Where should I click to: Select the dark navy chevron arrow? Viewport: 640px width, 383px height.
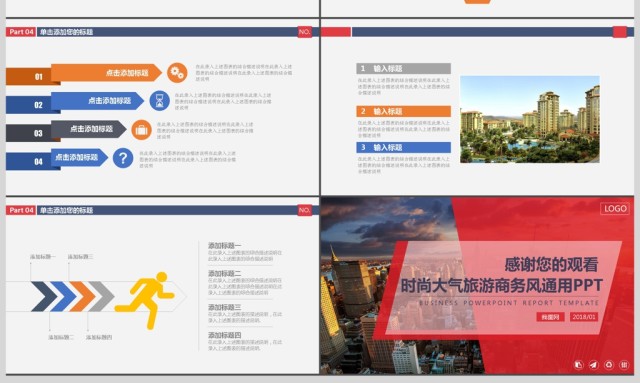click(x=44, y=296)
